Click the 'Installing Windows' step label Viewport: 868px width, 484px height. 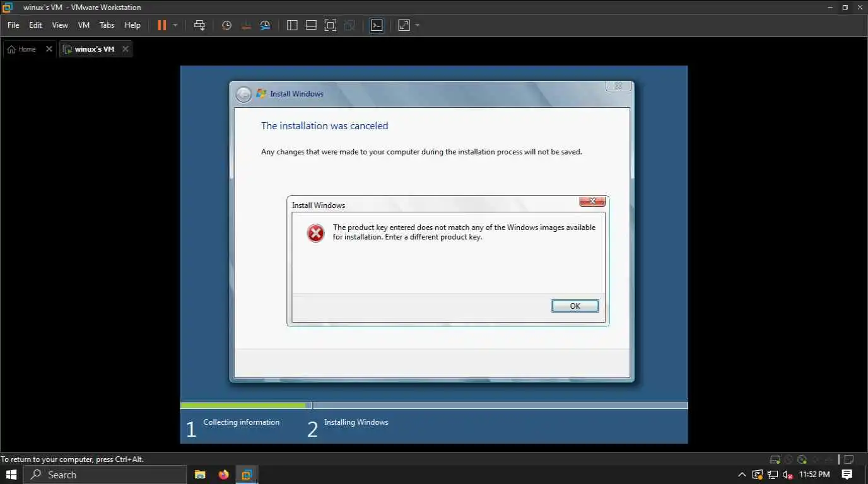[x=356, y=422]
